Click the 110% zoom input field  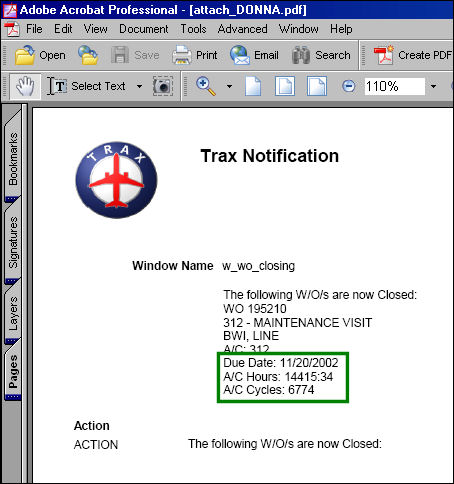click(x=395, y=87)
